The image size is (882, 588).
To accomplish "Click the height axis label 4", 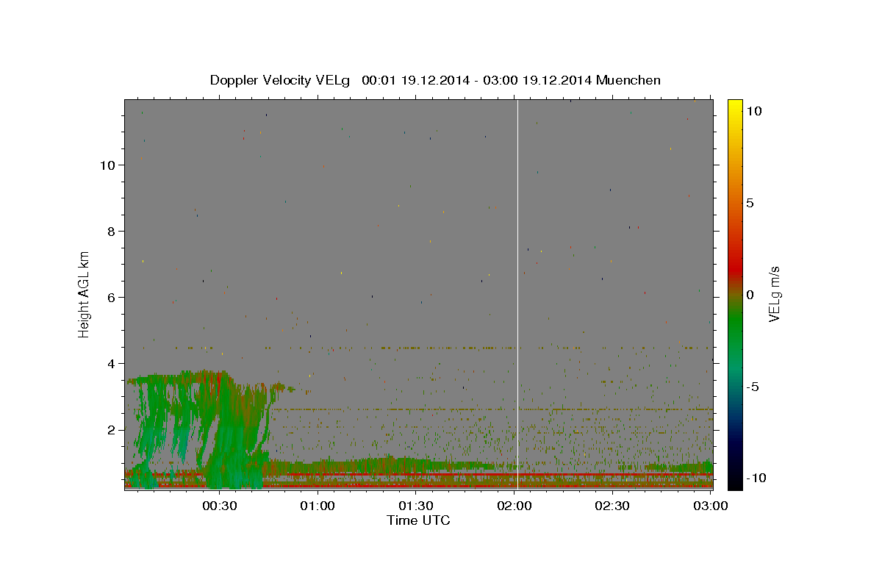I will pyautogui.click(x=112, y=363).
